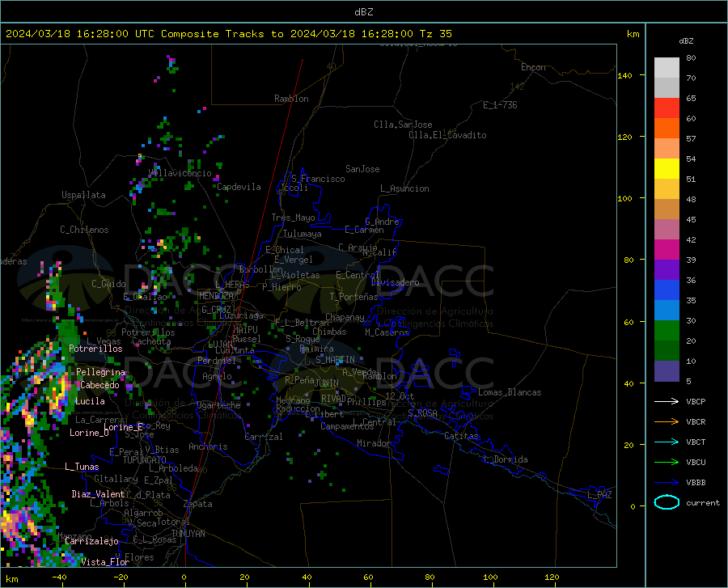Select the light blue 35 dBZ color swatch
Screen dimensions: 728x588
pos(667,311)
